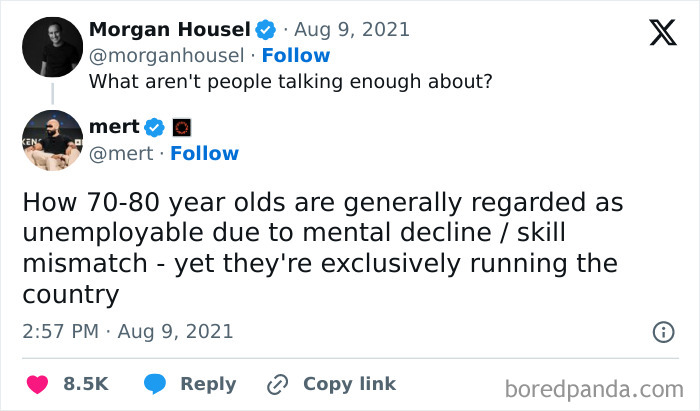
Task: Follow Morgan Housel
Action: [x=295, y=55]
